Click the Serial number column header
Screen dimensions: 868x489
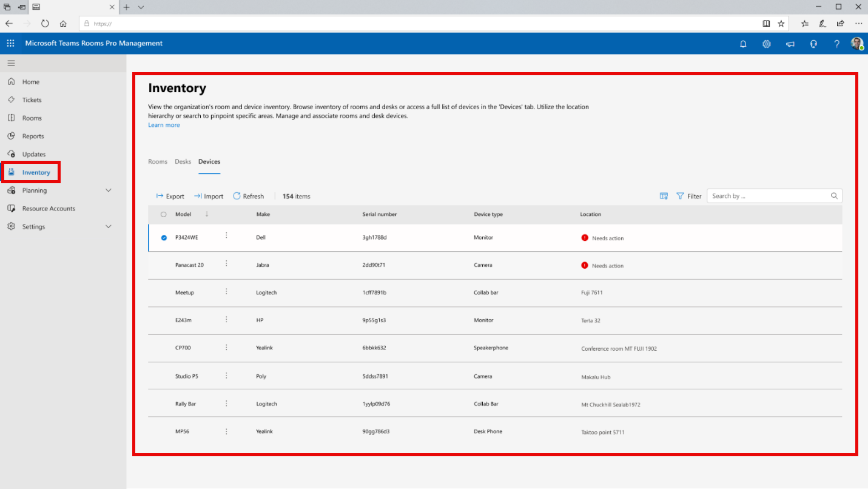click(x=380, y=214)
